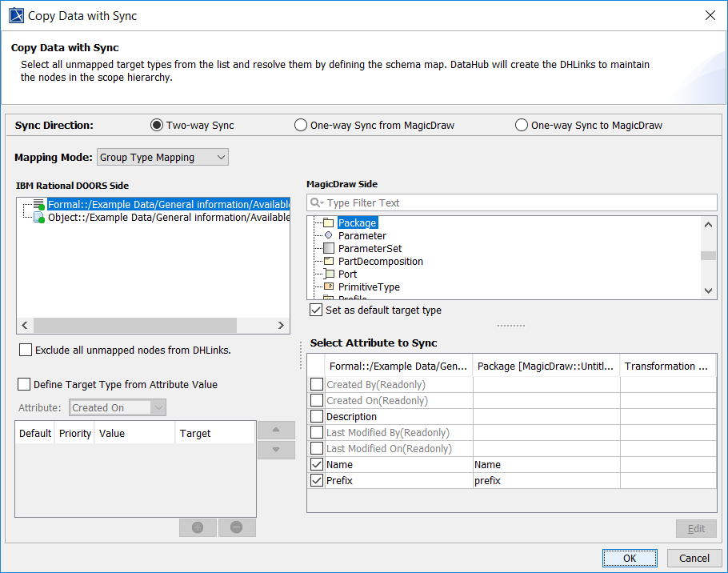Screen dimensions: 728x573
Task: Click the Parameter type icon
Action: (x=328, y=236)
